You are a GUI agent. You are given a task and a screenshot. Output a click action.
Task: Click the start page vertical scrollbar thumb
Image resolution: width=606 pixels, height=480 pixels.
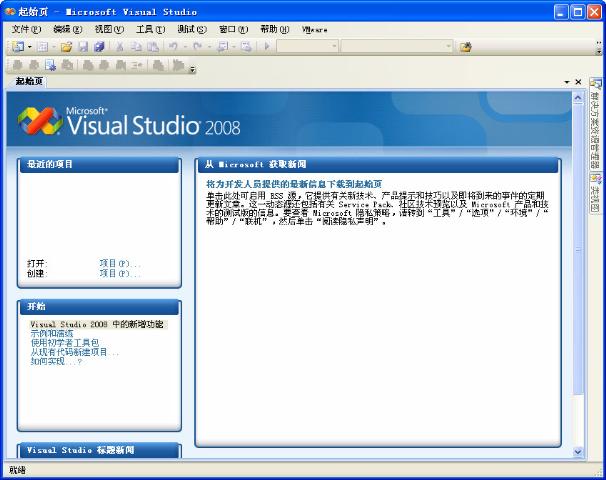[x=578, y=249]
